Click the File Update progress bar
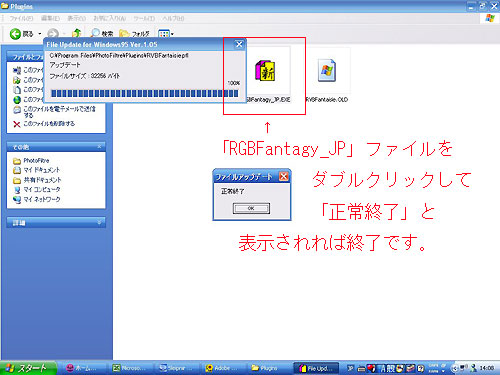Image resolution: width=500 pixels, height=375 pixels. pyautogui.click(x=145, y=93)
